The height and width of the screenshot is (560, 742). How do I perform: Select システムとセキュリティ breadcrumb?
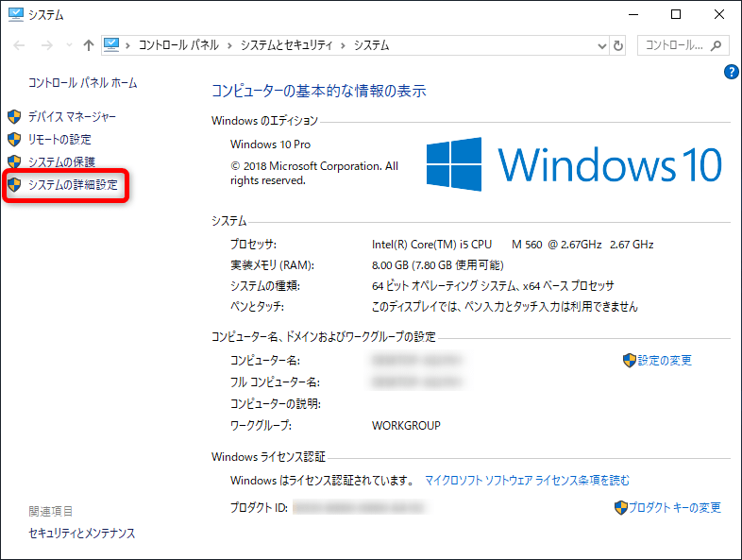286,45
